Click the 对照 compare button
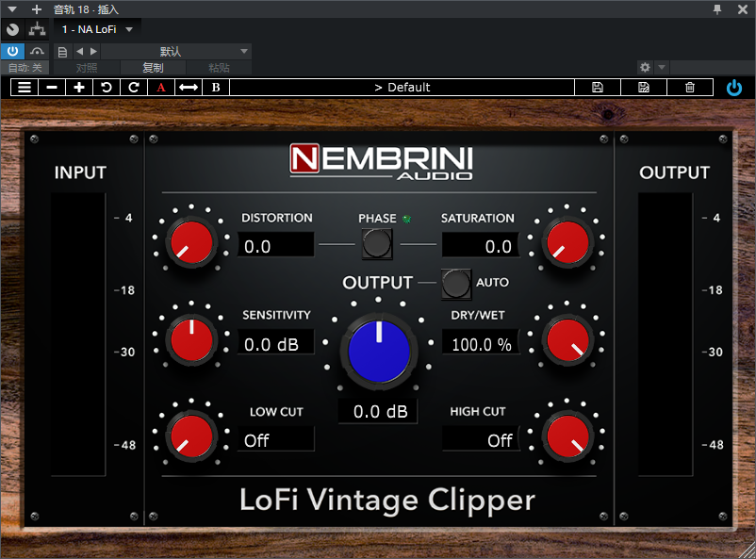Screen dimensions: 756x559 click(87, 68)
